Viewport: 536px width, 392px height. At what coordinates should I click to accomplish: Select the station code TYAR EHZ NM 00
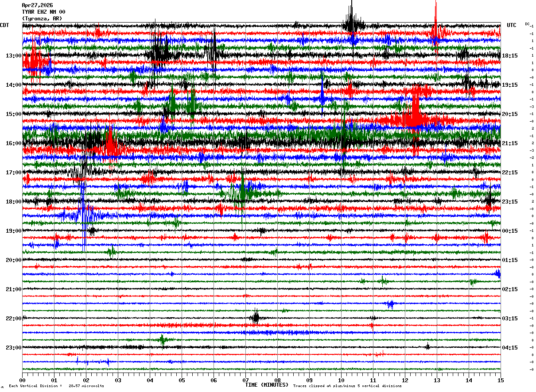pyautogui.click(x=43, y=12)
